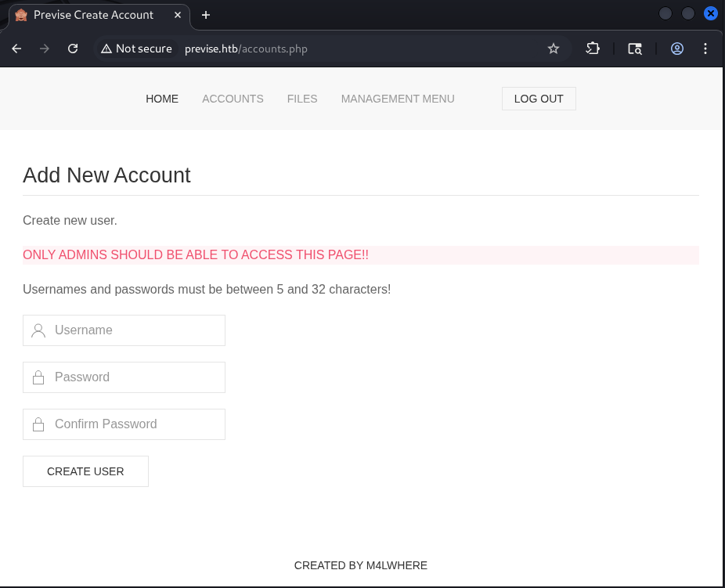Switch to the HOME navigation tab
This screenshot has height=588, width=725.
pyautogui.click(x=162, y=99)
